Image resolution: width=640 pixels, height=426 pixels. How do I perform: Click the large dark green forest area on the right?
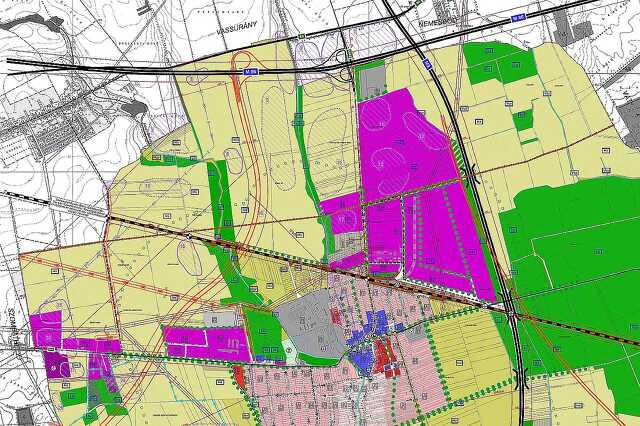[x=571, y=261]
